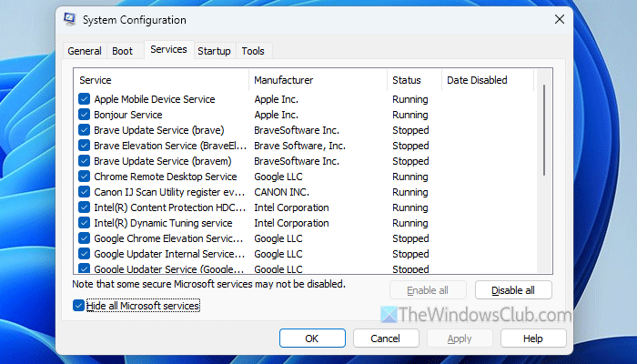Sort by Status column header

pos(415,80)
